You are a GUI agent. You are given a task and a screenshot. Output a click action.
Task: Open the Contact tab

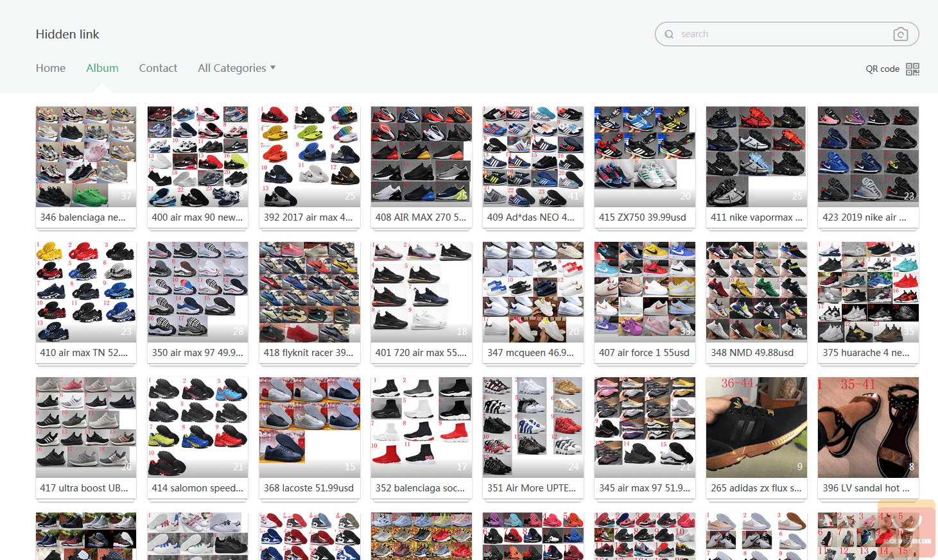click(158, 68)
